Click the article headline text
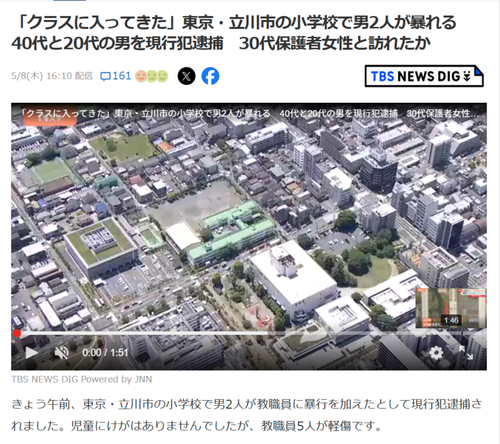 pos(234,33)
